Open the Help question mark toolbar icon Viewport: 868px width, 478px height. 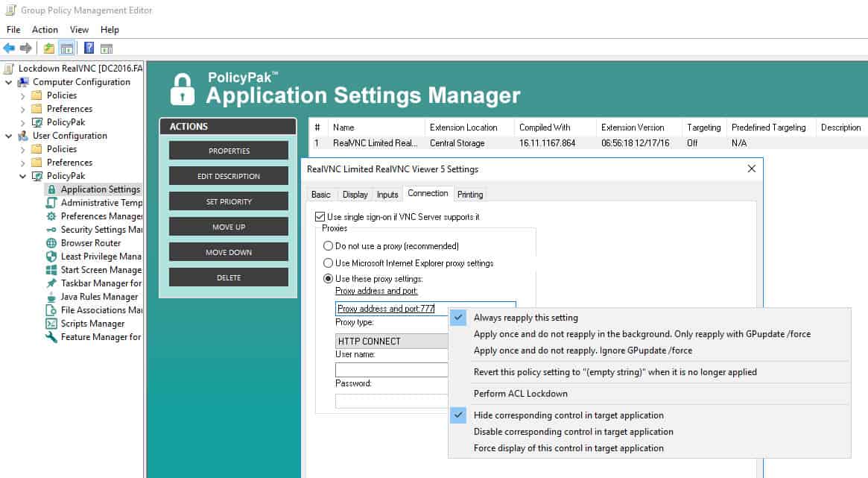point(89,48)
